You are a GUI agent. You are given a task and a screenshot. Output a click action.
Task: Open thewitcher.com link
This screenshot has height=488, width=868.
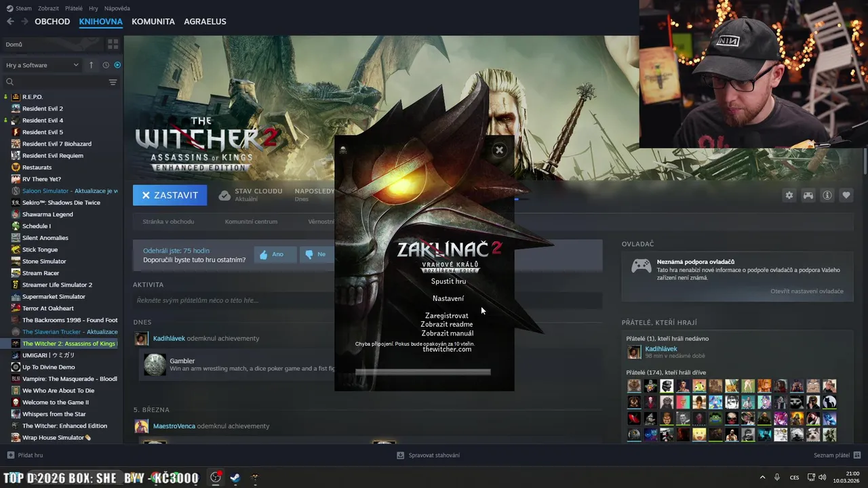447,349
